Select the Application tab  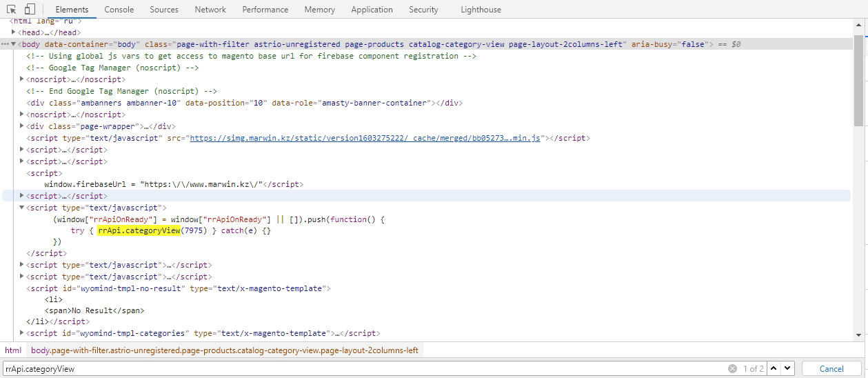372,10
